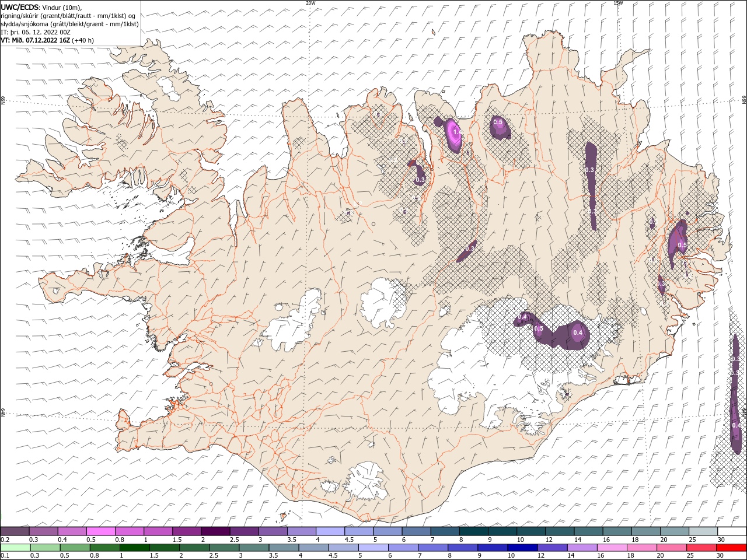Image resolution: width=747 pixels, height=560 pixels.
Task: Click snow legend swatch between 0.2 and 0.3
Action: click(x=15, y=531)
